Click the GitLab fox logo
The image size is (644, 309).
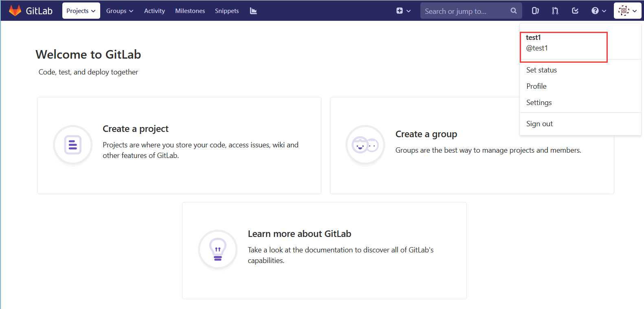coord(15,11)
